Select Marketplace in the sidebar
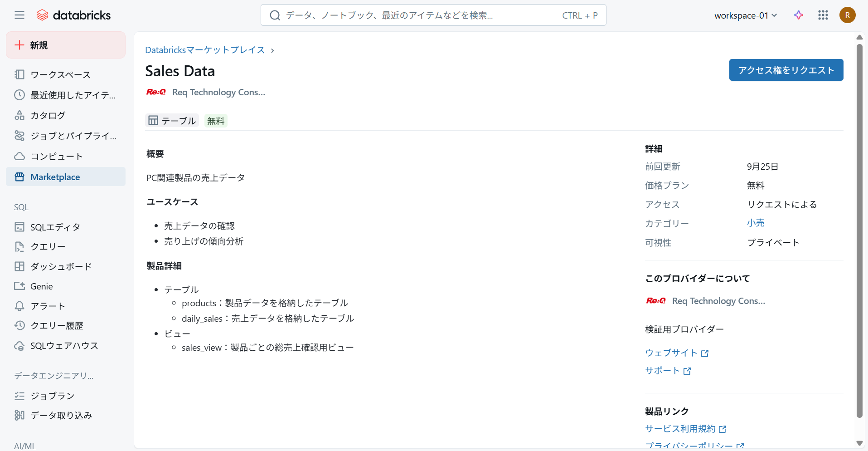This screenshot has height=451, width=868. pyautogui.click(x=66, y=177)
